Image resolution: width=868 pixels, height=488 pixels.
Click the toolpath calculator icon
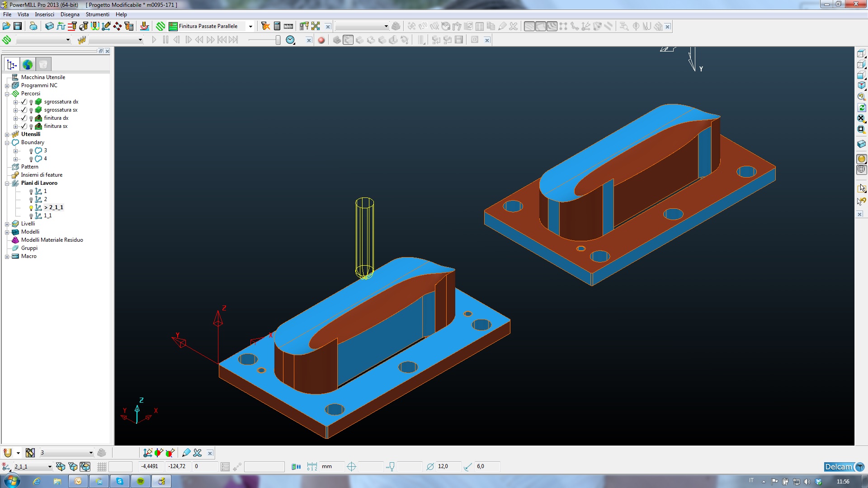[277, 26]
